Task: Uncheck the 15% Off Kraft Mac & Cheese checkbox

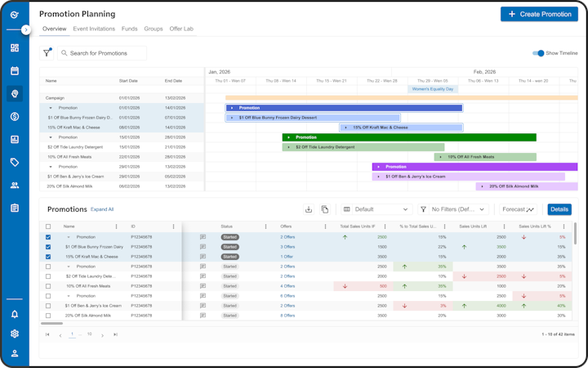Action: (x=48, y=257)
